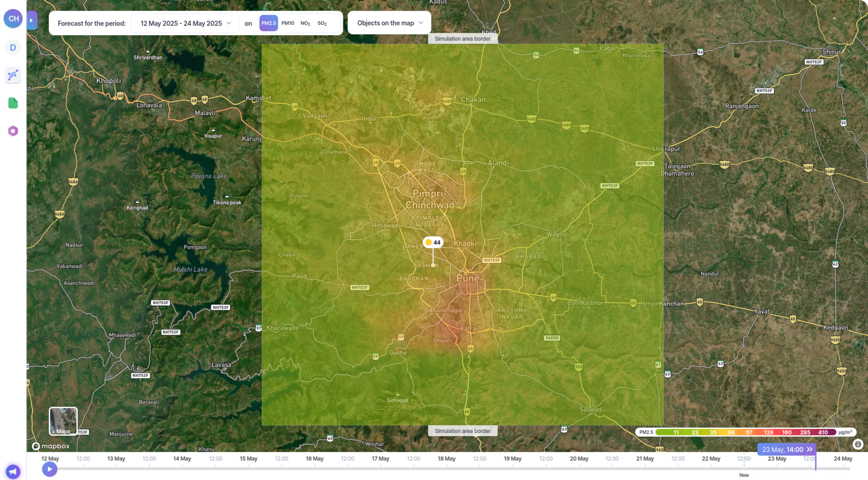Open the green document reports icon
The width and height of the screenshot is (868, 480).
click(x=13, y=103)
